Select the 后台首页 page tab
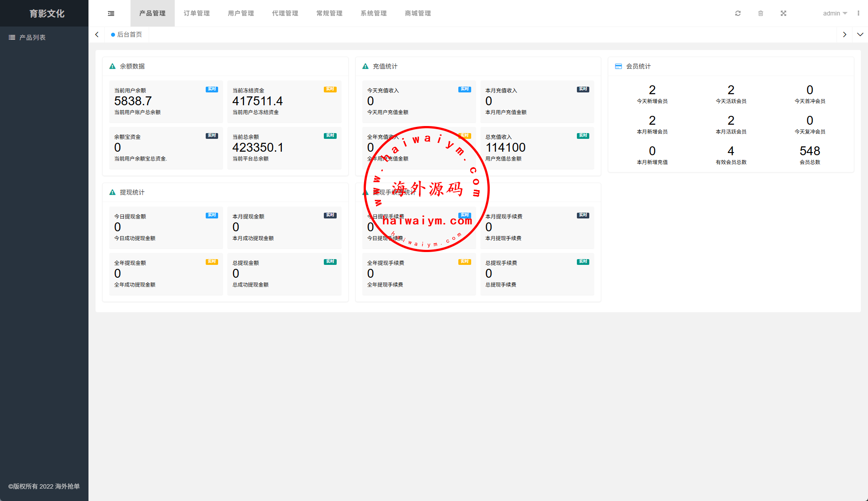Screen dimensions: 868x501 (129, 34)
